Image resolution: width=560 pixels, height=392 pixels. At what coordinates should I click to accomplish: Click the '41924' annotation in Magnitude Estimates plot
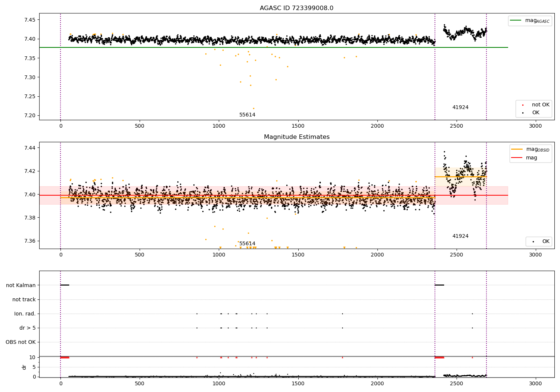coord(460,236)
